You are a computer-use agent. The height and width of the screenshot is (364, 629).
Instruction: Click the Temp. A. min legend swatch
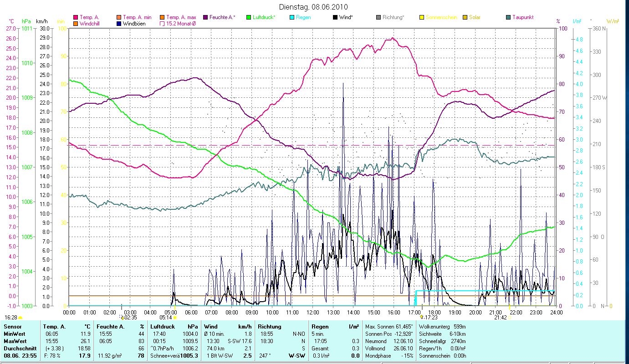[119, 17]
